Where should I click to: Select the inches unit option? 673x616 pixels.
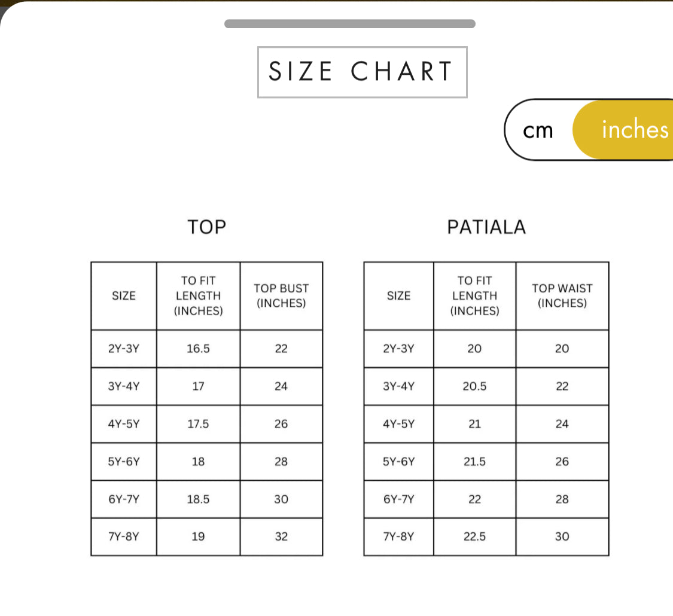pyautogui.click(x=628, y=130)
